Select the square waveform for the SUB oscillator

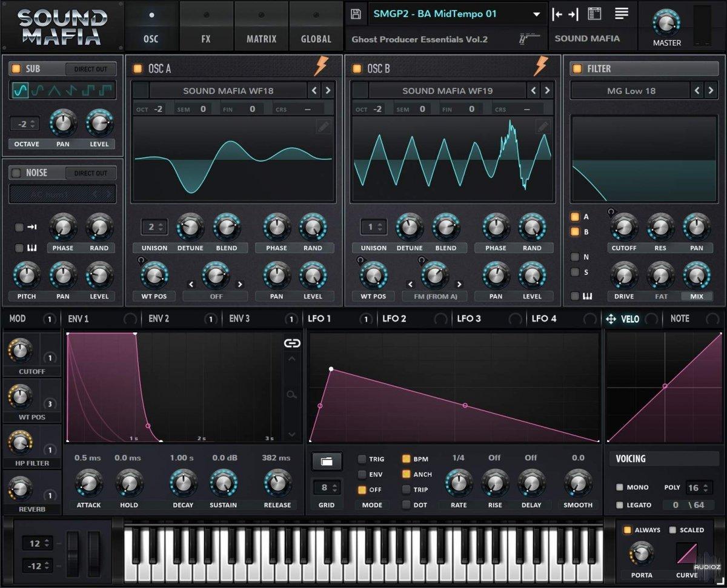88,91
